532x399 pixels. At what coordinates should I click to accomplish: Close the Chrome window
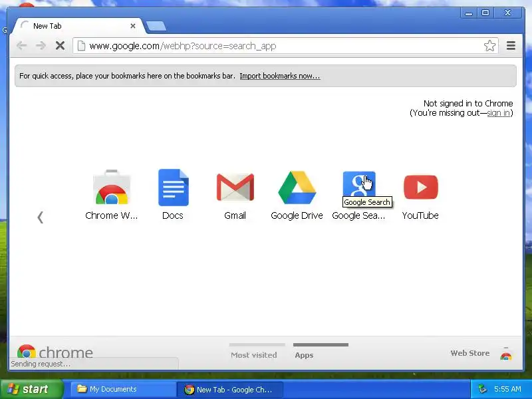pyautogui.click(x=507, y=13)
